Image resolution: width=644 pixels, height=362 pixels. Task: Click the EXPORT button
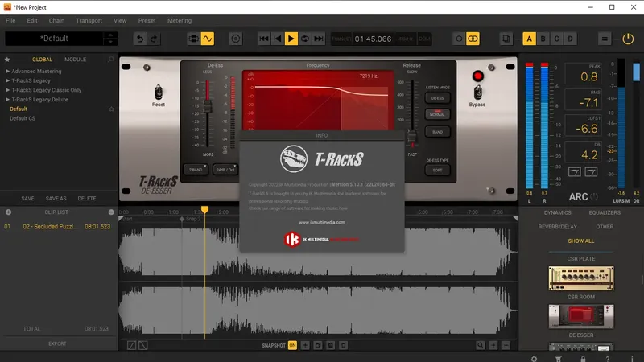(x=57, y=343)
